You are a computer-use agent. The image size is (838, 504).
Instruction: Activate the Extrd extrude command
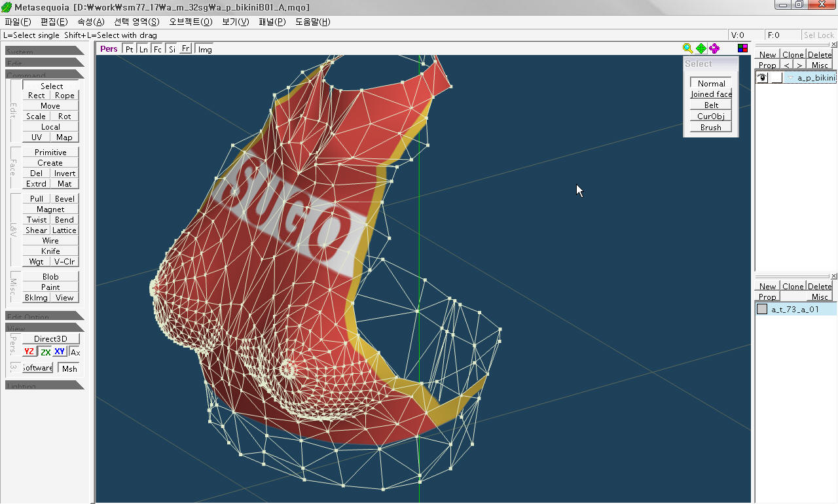[x=36, y=183]
